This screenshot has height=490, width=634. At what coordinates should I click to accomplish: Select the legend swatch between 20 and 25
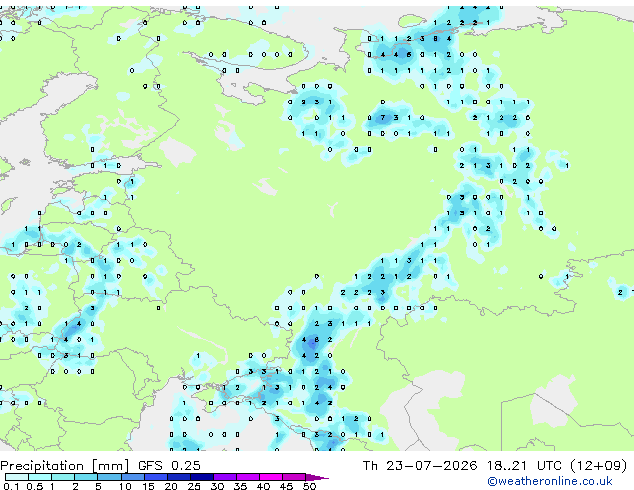pyautogui.click(x=178, y=477)
